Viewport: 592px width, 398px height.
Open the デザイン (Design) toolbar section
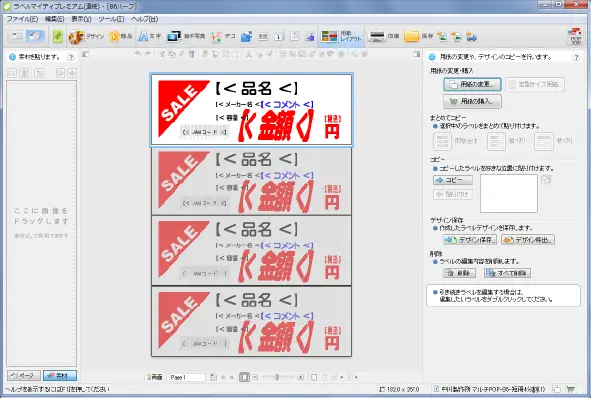[86, 37]
